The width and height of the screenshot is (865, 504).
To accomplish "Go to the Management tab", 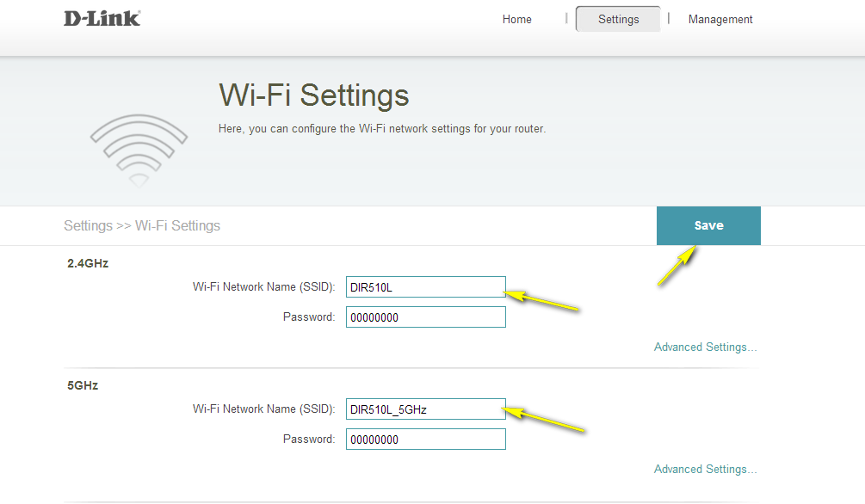I will point(720,20).
